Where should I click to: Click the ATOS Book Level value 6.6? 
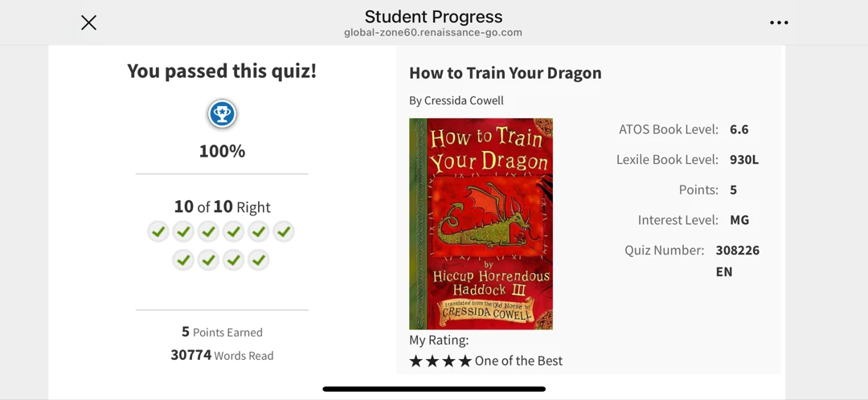pos(739,129)
